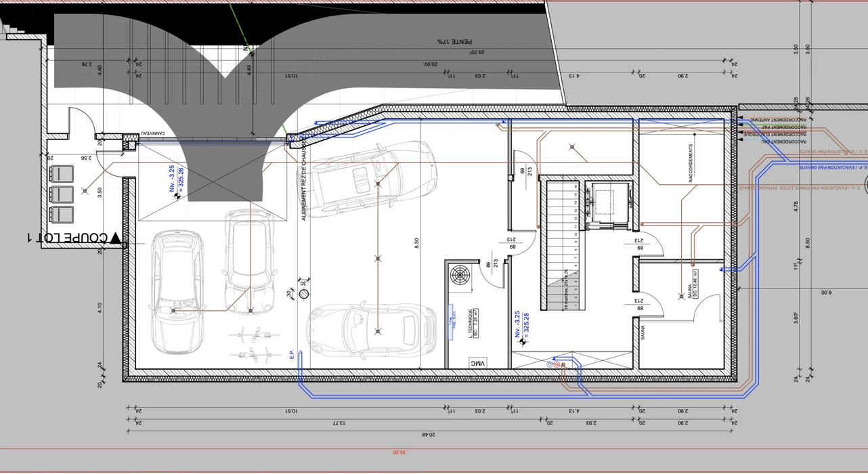The height and width of the screenshot is (474, 868).
Task: Click the level marker symbol in garage
Action: (179, 196)
